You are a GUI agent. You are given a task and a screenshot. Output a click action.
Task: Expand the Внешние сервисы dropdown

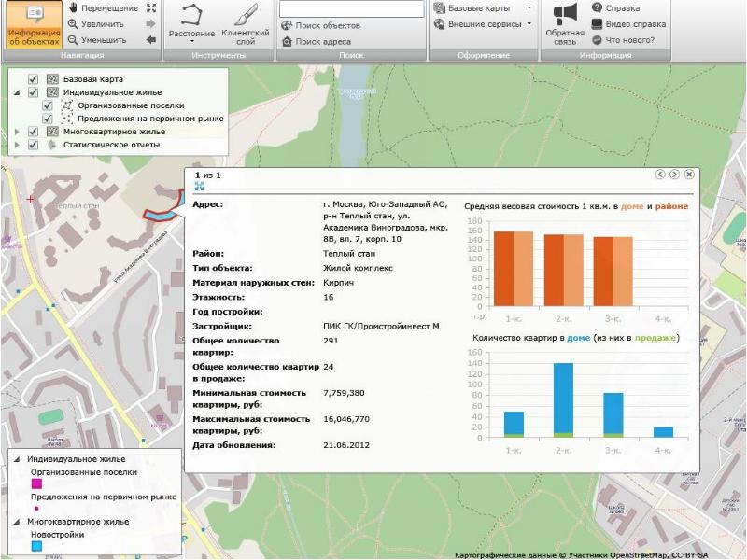pyautogui.click(x=483, y=24)
